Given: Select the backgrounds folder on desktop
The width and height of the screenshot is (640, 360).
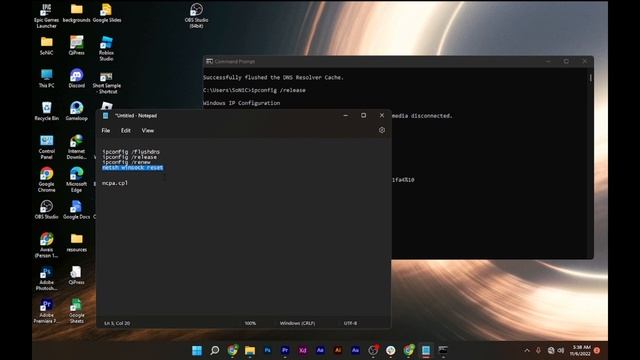Looking at the screenshot, I should (x=76, y=13).
